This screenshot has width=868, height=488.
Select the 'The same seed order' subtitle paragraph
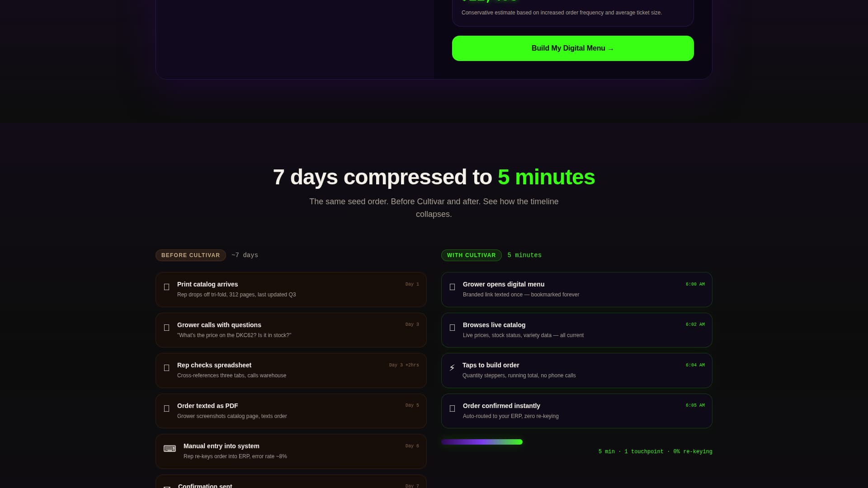(x=434, y=208)
